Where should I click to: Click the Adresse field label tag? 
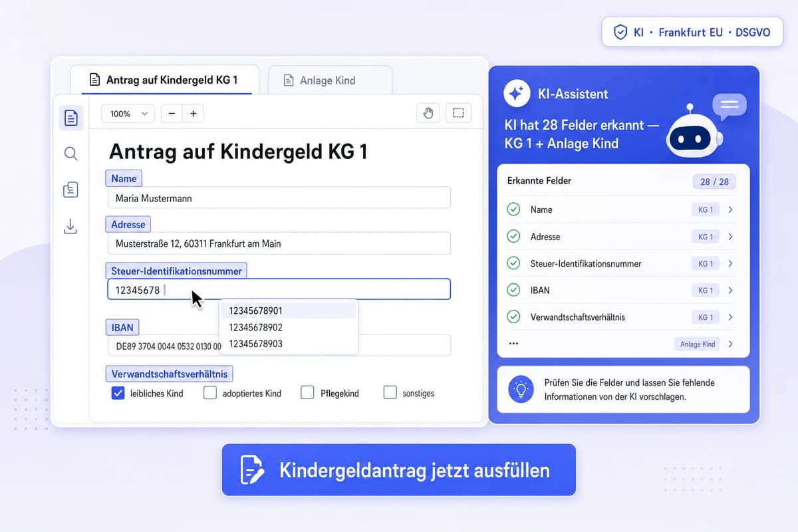(x=128, y=224)
